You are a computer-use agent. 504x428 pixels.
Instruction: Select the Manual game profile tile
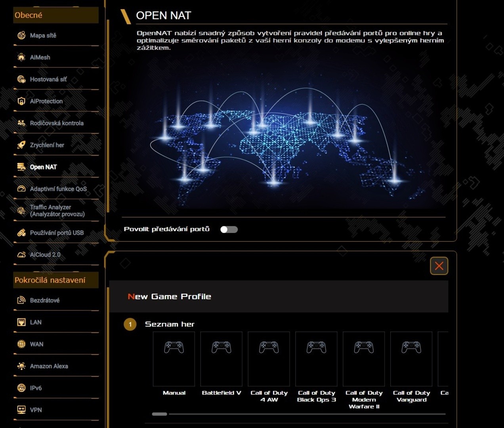click(174, 359)
